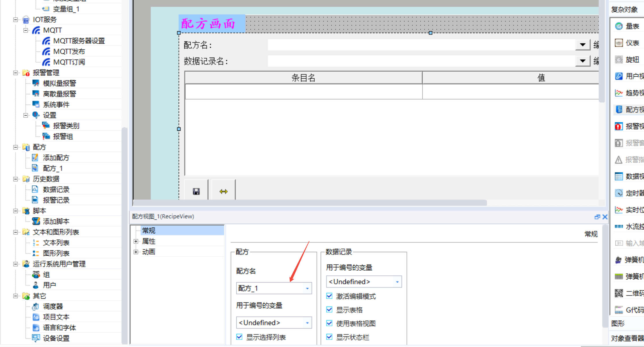Image resolution: width=644 pixels, height=347 pixels.
Task: Click the canvas horizontal scrollbar
Action: 310,203
